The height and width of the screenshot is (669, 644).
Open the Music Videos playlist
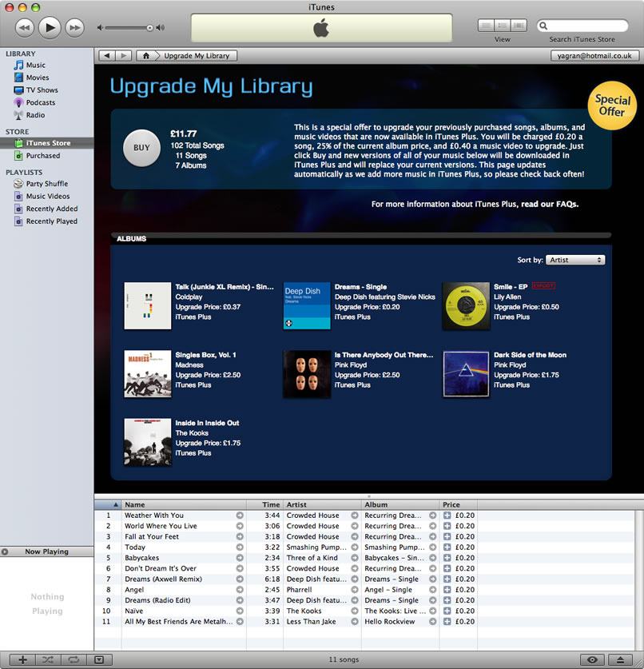click(47, 196)
